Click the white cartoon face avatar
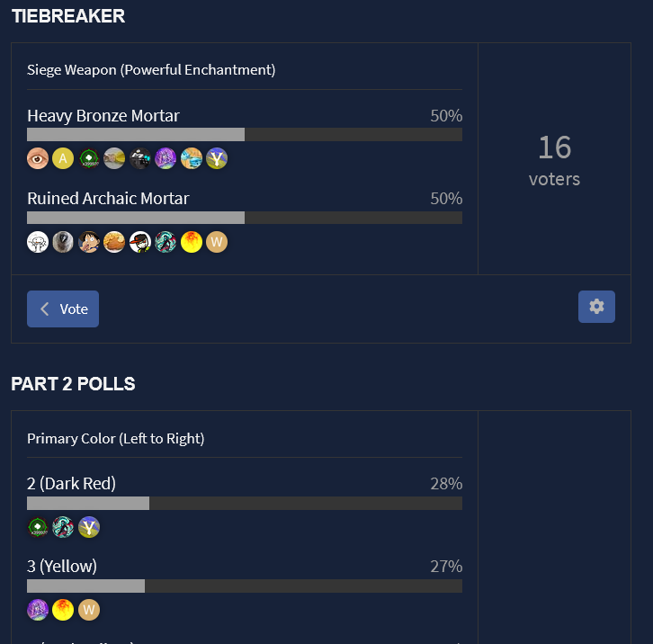 (38, 242)
